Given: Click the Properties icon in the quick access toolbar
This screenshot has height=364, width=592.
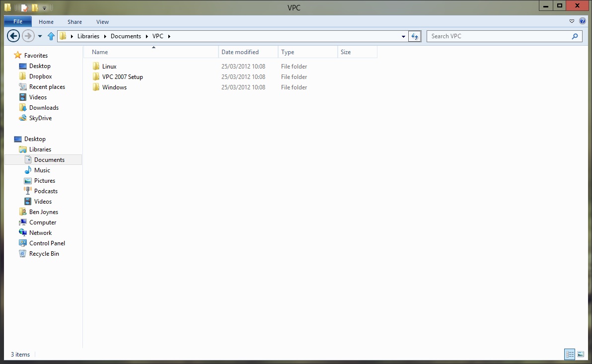Looking at the screenshot, I should pos(24,7).
